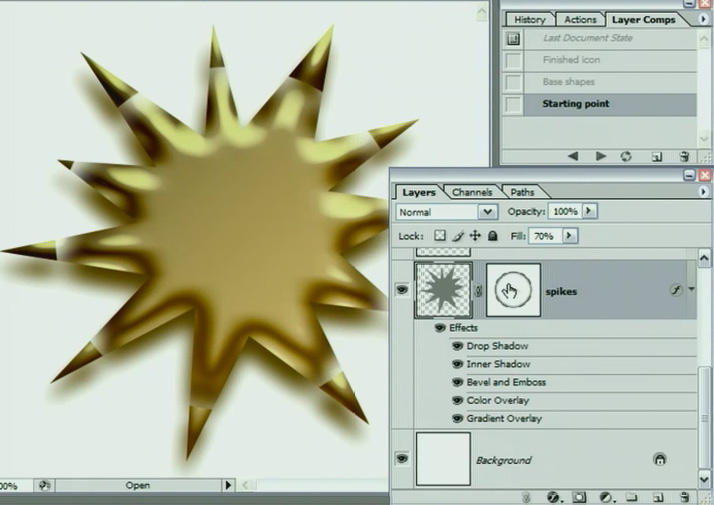Viewport: 714px width, 505px height.
Task: Hide the Background layer
Action: click(x=402, y=459)
